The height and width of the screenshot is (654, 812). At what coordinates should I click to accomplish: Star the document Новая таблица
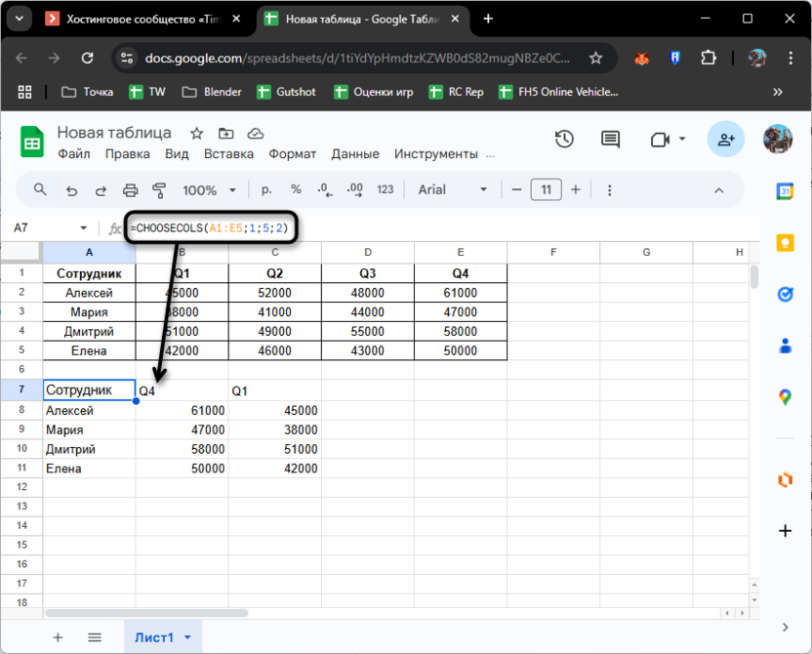coord(196,134)
